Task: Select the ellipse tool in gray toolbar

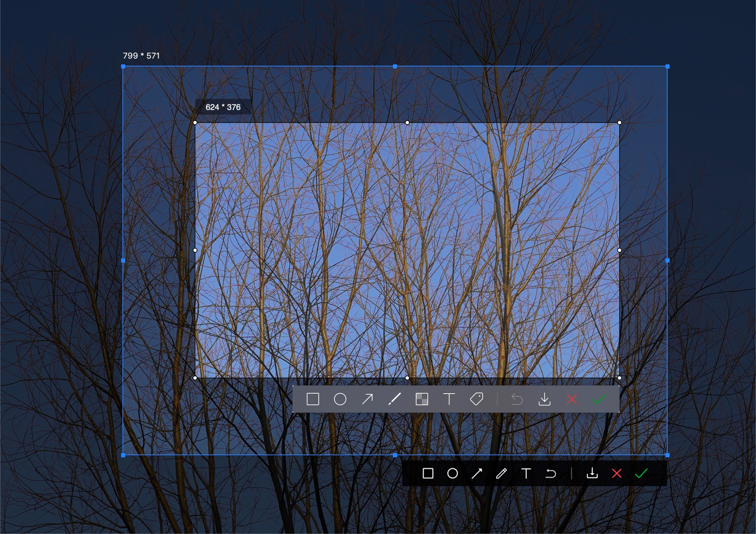Action: click(x=340, y=399)
